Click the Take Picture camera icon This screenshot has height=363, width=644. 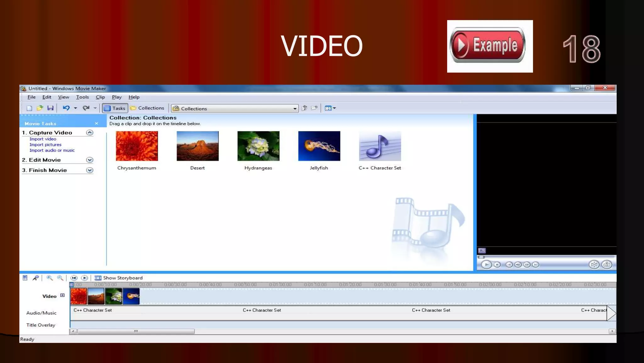[607, 265]
